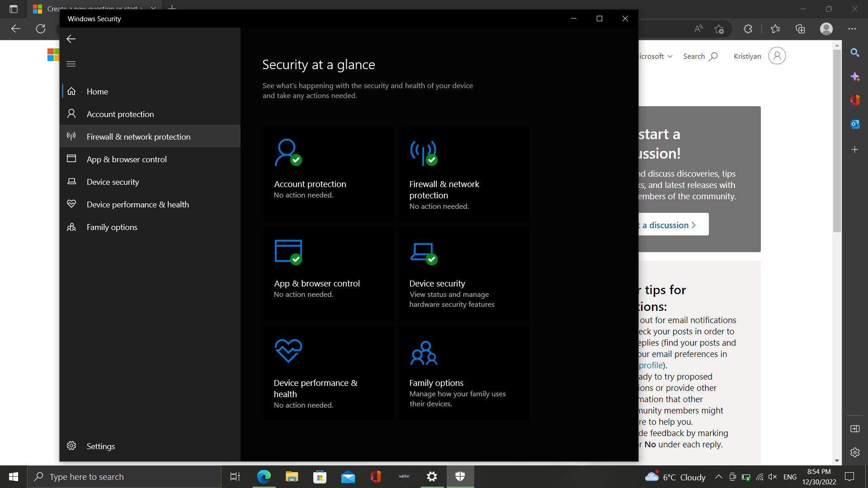Click Edge sidebar search icon
868x488 pixels.
click(x=855, y=53)
